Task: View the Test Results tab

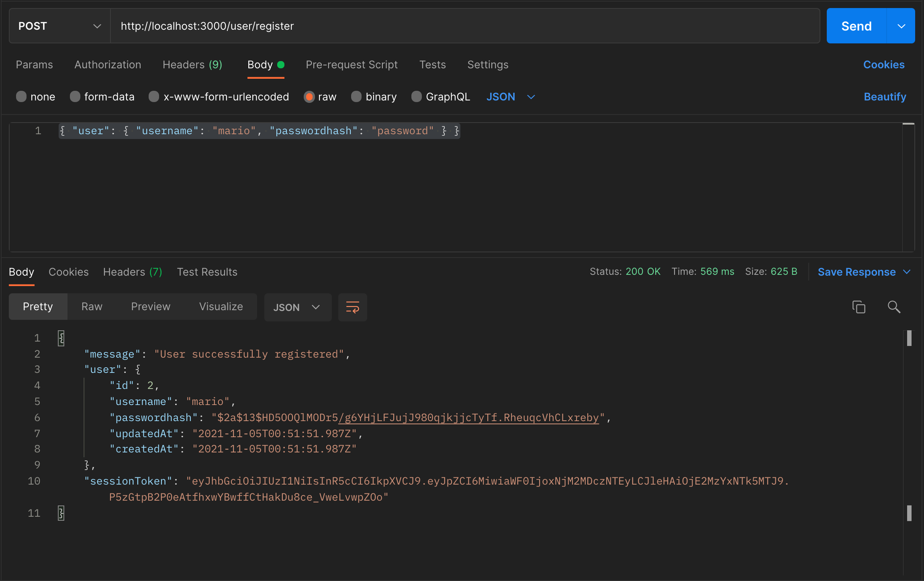Action: 207,272
